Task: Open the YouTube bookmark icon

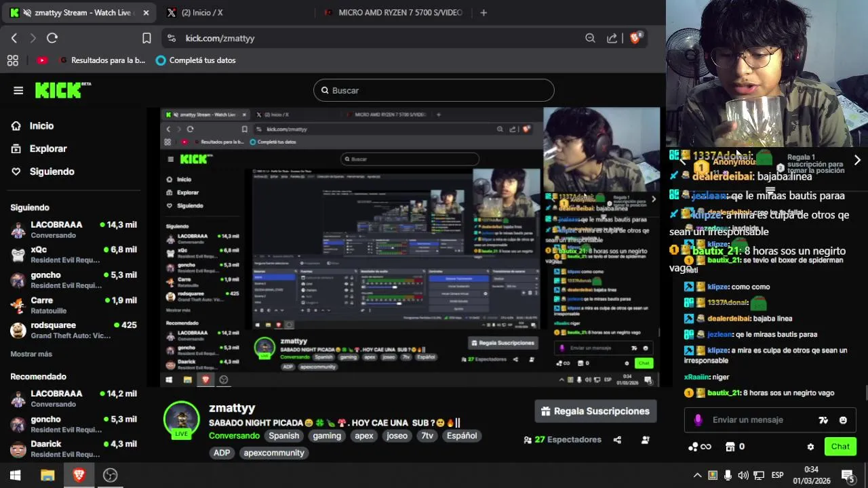Action: (42, 60)
